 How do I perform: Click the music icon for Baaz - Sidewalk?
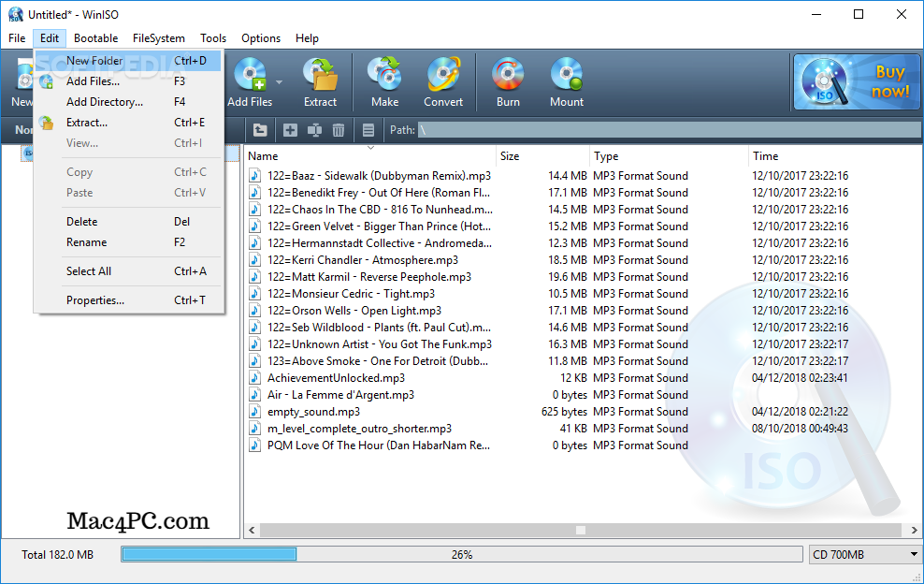coord(254,176)
